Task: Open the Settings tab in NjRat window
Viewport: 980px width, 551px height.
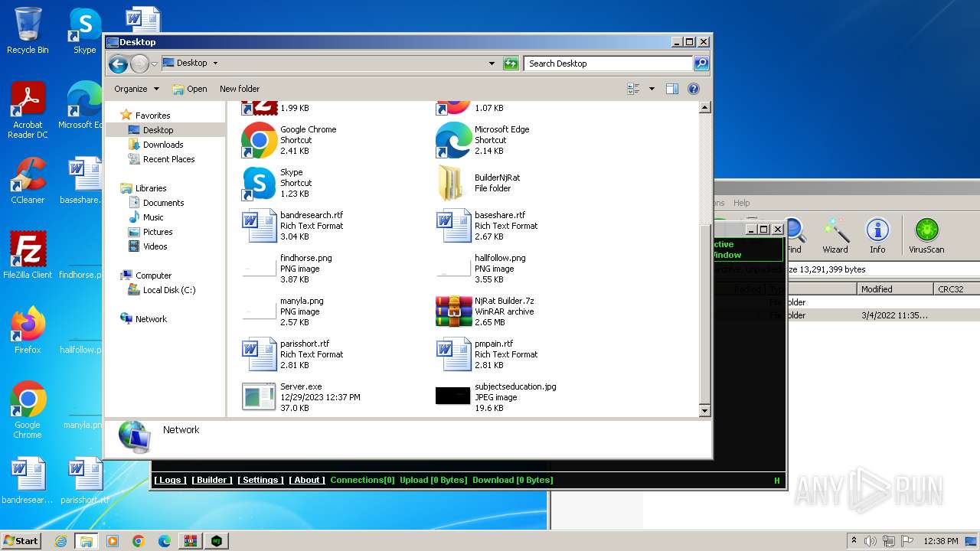Action: pos(260,480)
